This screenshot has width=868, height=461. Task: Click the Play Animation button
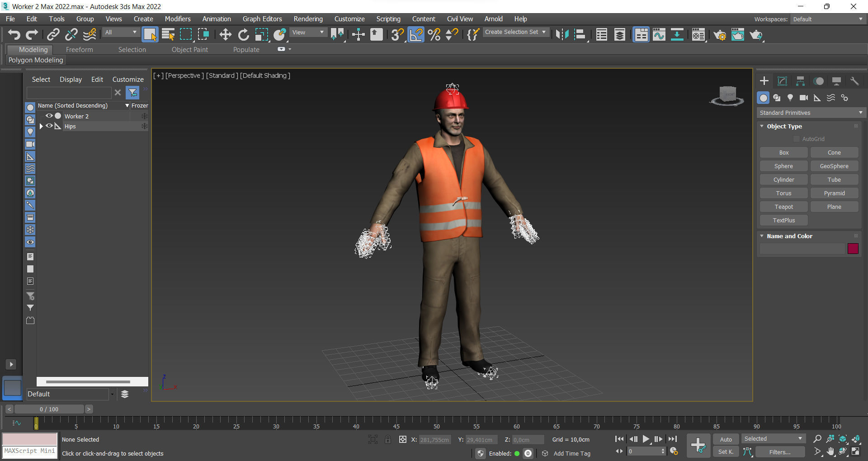point(646,439)
